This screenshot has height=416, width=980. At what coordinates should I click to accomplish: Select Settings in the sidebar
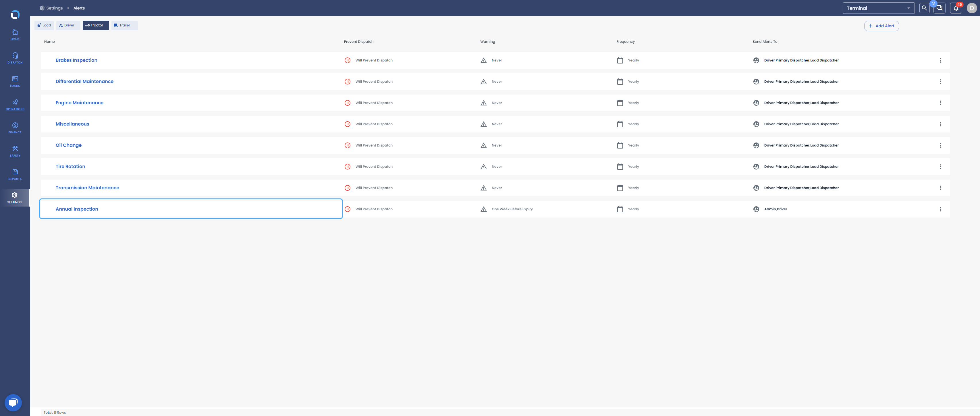coord(14,198)
